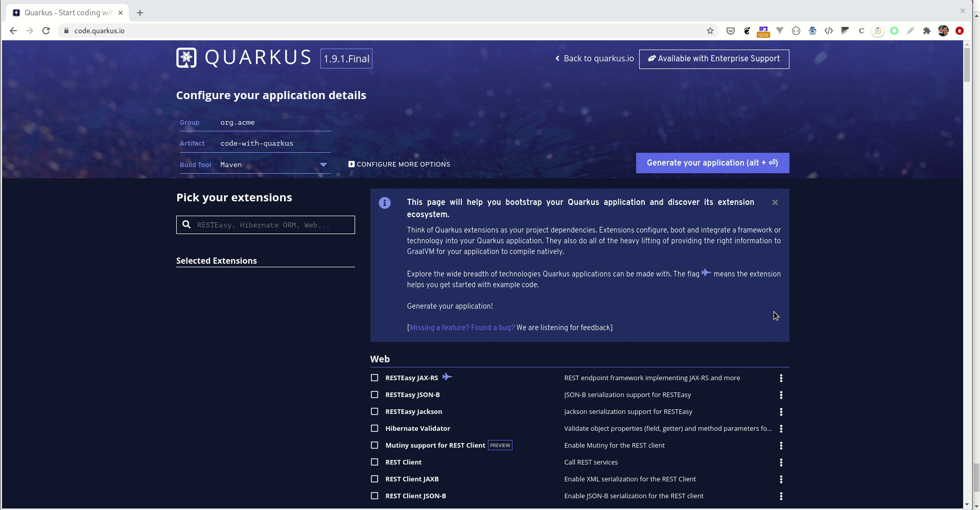980x510 pixels.
Task: Dismiss the intro info panel
Action: 775,202
